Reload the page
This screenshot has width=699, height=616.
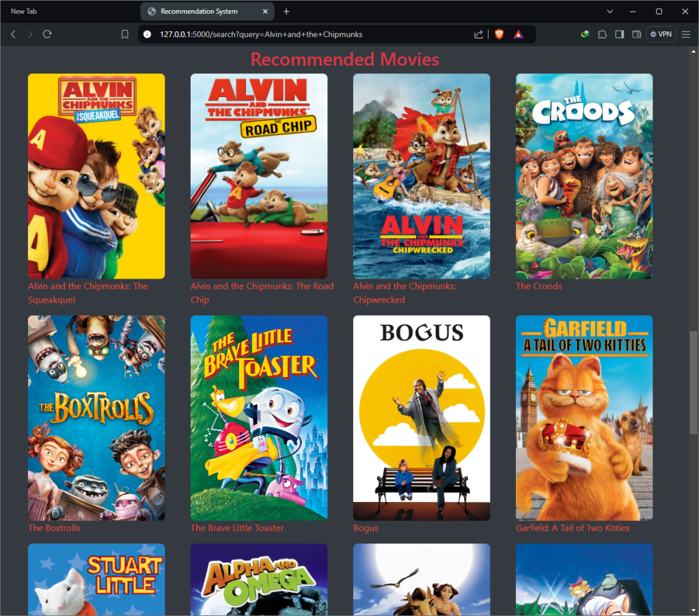point(47,34)
